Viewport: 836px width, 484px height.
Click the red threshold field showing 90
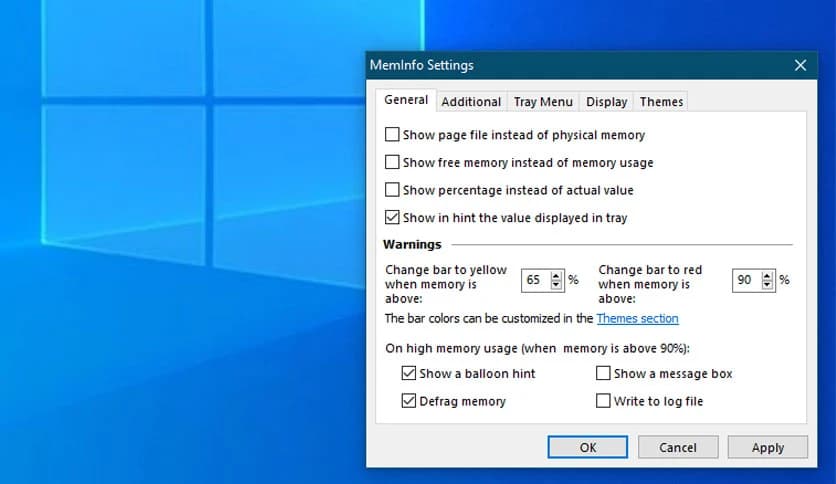click(x=746, y=280)
